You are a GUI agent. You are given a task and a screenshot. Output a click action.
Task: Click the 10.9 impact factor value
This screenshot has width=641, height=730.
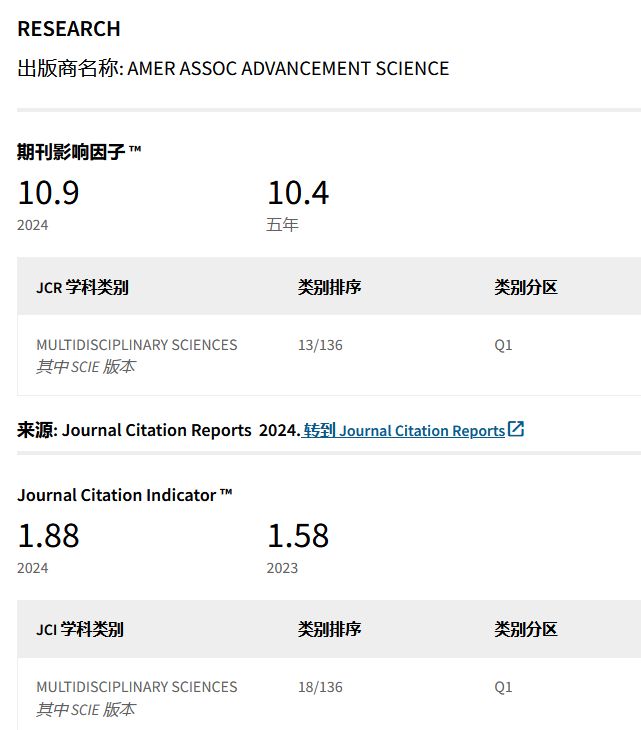pos(48,192)
